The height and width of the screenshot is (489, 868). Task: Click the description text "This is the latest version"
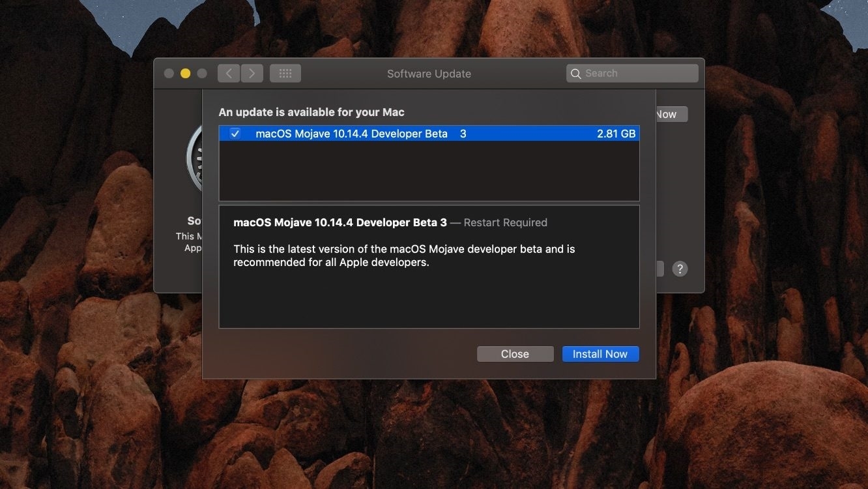[404, 256]
